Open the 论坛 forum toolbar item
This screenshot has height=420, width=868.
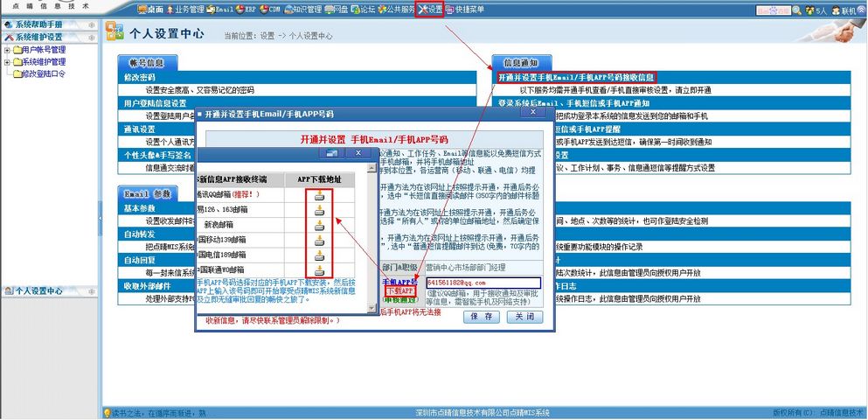click(x=362, y=10)
